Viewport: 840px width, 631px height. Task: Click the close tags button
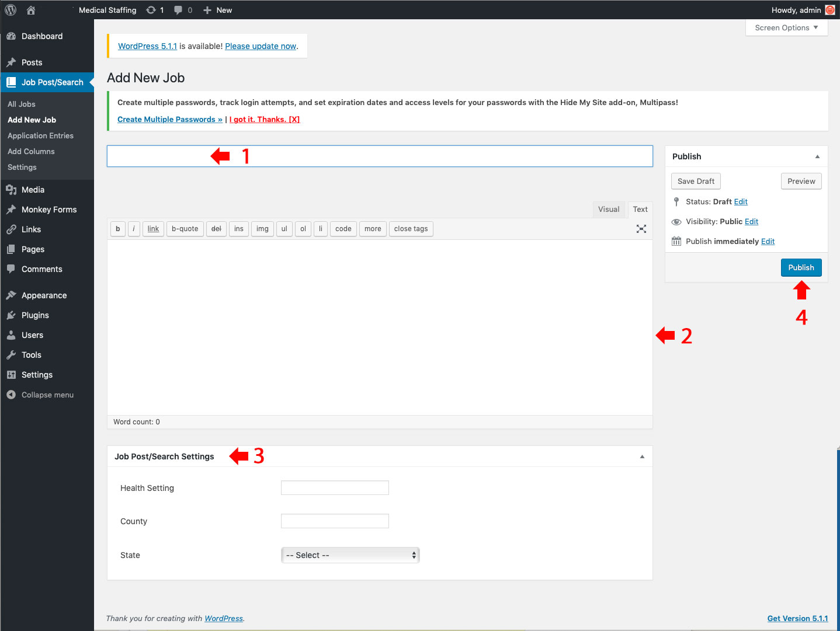coord(411,229)
